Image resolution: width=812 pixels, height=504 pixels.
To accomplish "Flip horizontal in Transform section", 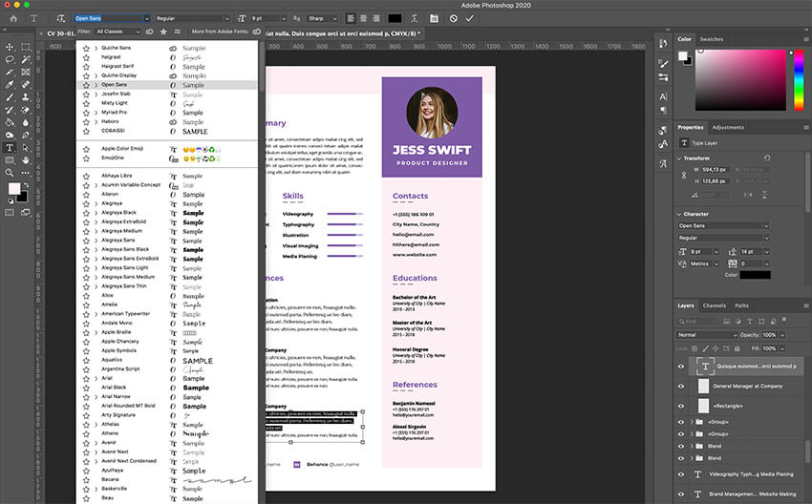I will click(748, 195).
